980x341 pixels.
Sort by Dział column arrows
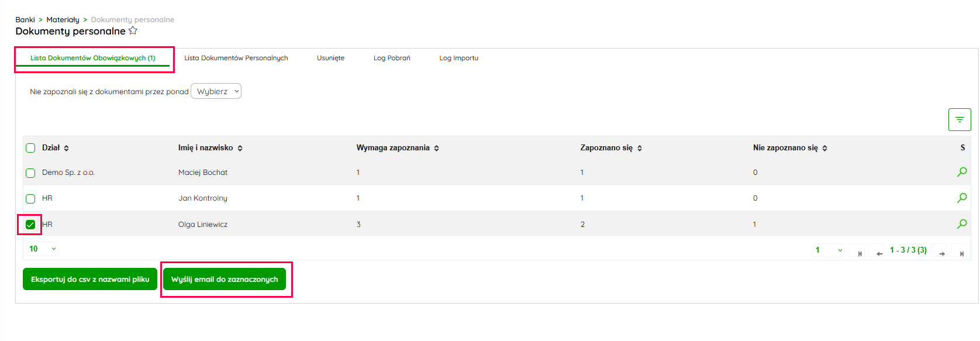pos(67,148)
